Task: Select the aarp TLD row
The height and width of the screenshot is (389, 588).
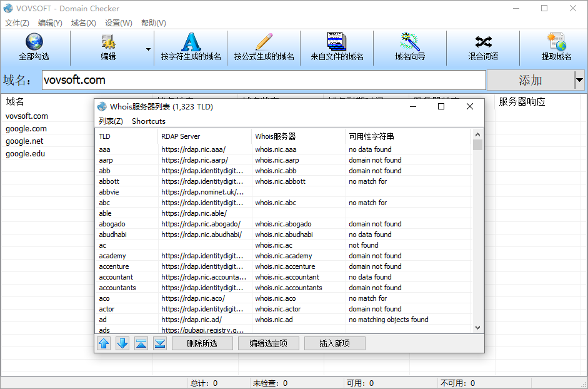Action: click(x=283, y=160)
